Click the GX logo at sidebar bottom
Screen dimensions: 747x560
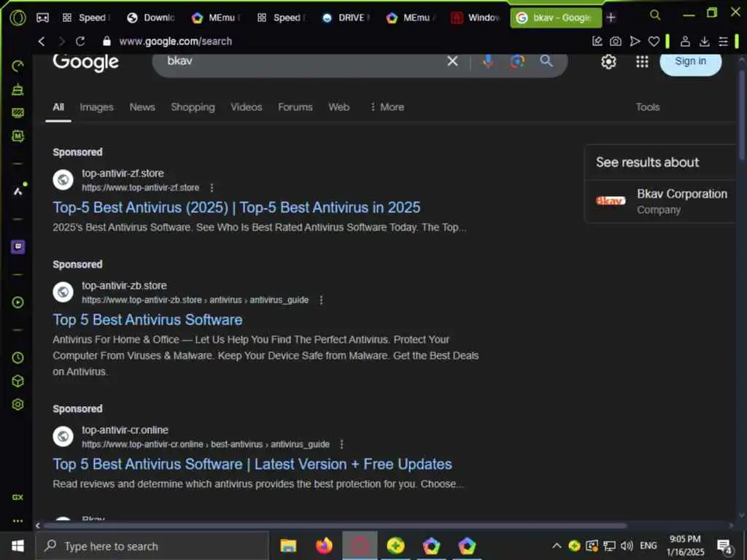click(x=18, y=497)
